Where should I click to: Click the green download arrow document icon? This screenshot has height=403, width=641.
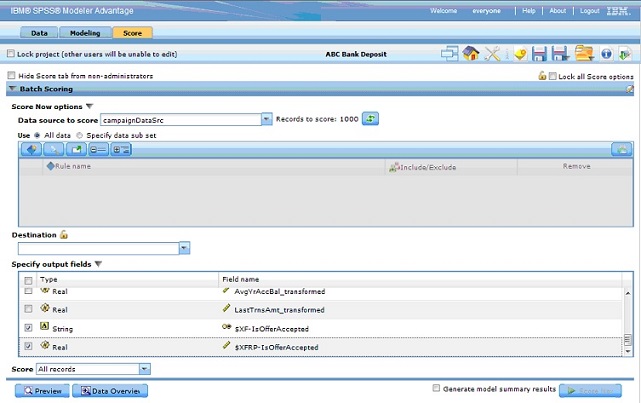click(625, 54)
